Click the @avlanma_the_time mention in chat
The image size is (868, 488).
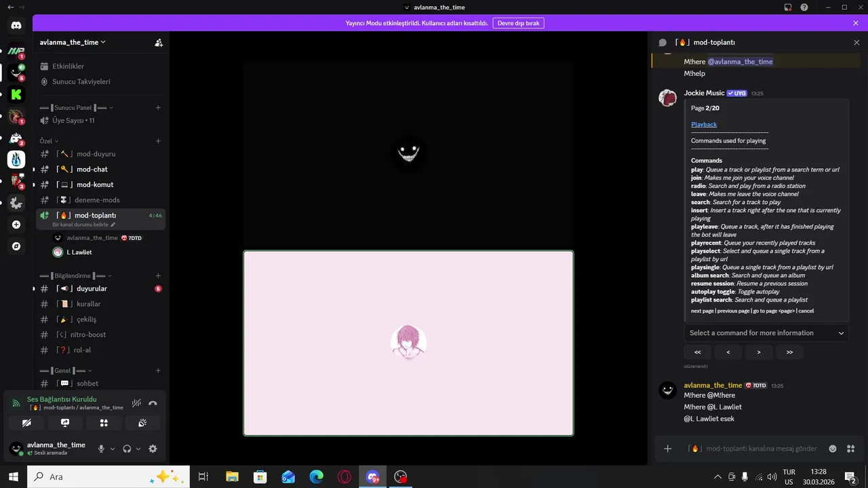coord(741,62)
